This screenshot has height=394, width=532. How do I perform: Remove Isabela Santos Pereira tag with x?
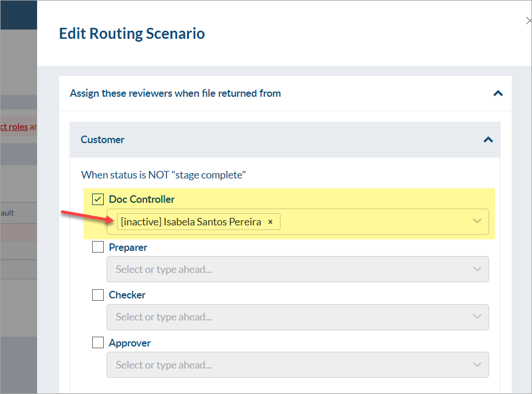(x=270, y=222)
